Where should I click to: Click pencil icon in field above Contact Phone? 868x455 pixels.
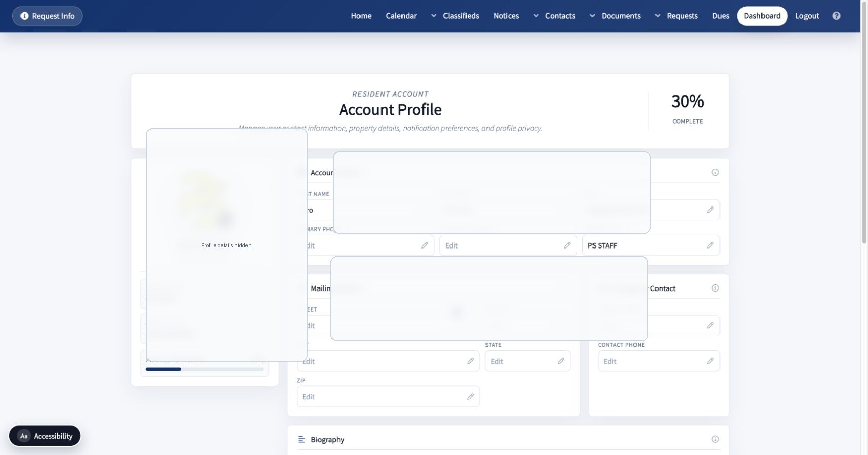pos(710,325)
